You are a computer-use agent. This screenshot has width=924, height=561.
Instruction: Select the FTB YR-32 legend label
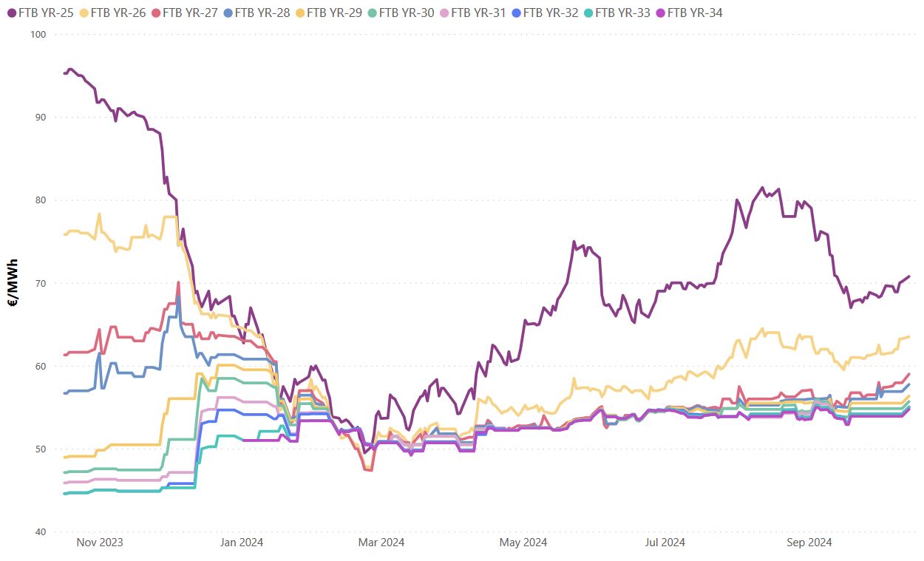(x=550, y=13)
